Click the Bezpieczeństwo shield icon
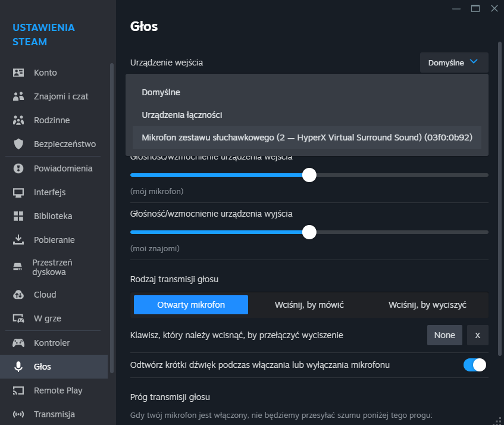Viewport: 504px width, 425px height. click(18, 144)
